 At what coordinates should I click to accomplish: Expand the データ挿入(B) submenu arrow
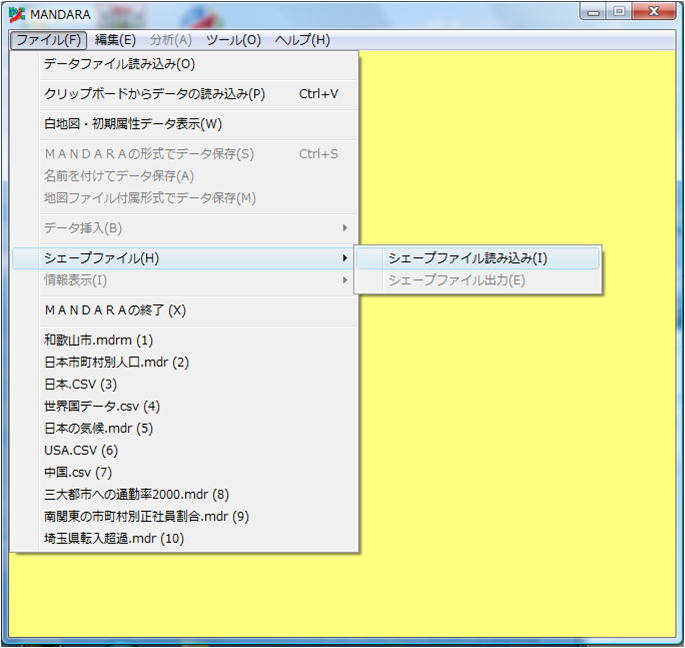click(x=345, y=228)
